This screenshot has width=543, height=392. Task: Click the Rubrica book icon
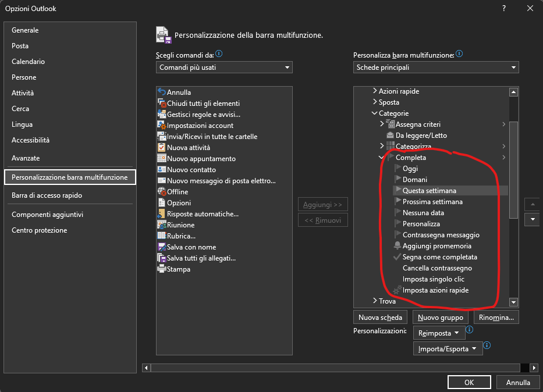162,236
